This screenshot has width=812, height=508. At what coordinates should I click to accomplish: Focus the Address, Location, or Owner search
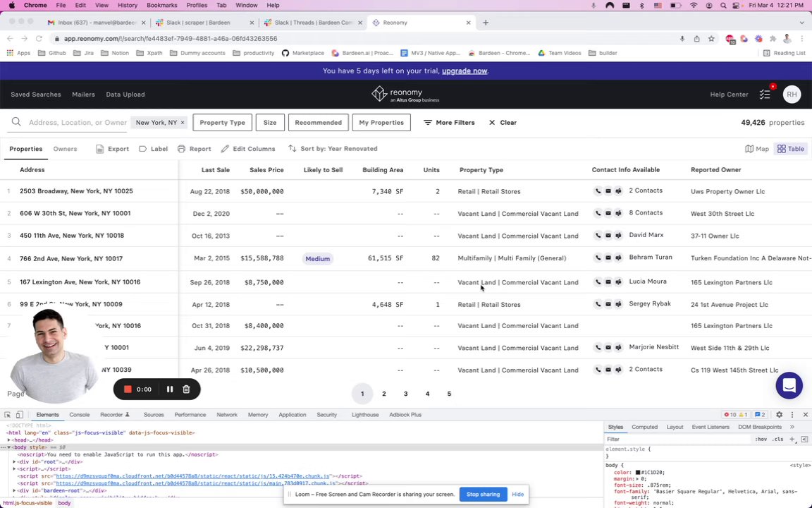pos(78,123)
